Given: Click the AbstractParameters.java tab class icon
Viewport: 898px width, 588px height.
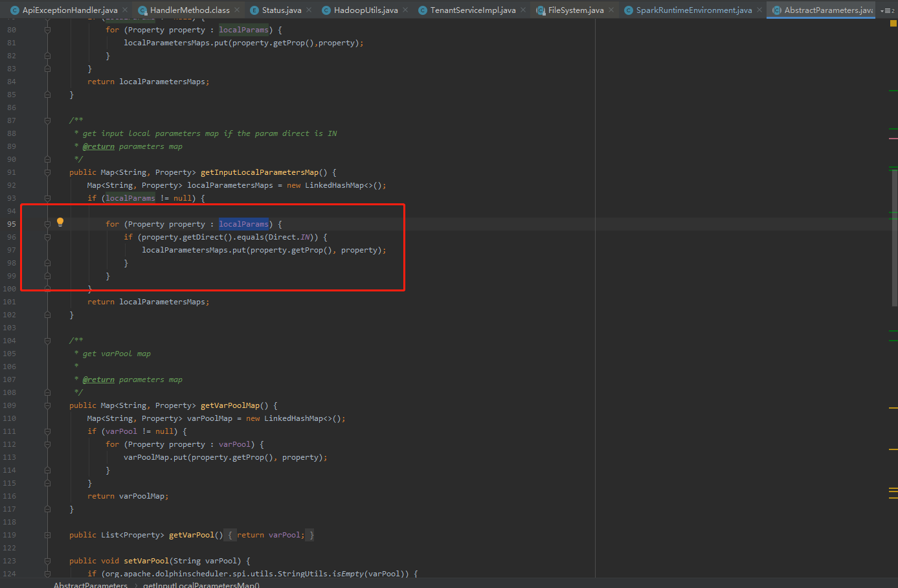Looking at the screenshot, I should (777, 10).
